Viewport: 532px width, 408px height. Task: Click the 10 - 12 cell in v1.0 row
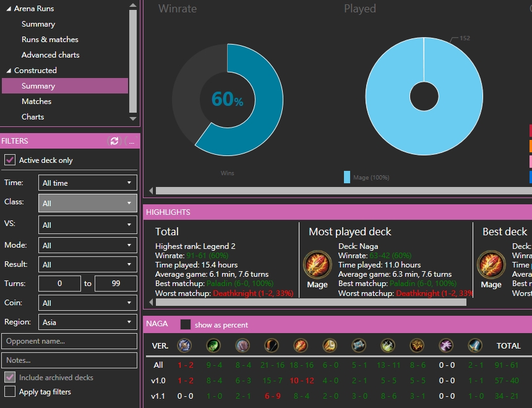click(x=302, y=381)
